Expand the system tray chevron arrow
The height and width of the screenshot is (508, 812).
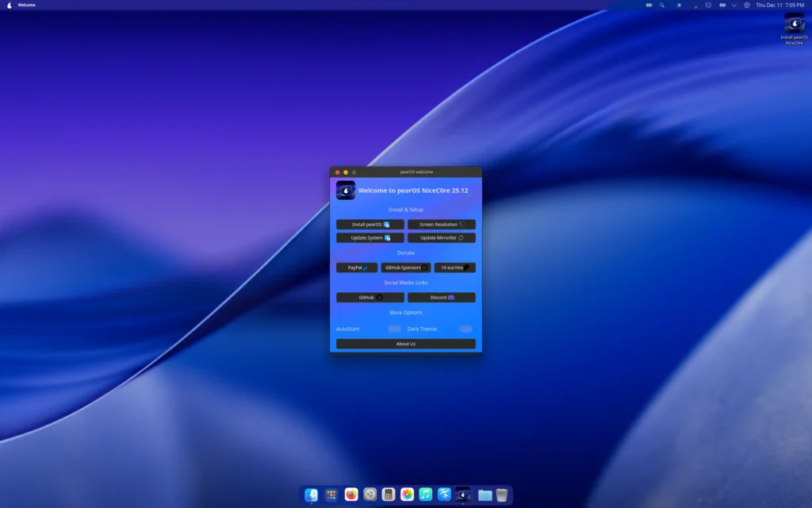pos(734,5)
